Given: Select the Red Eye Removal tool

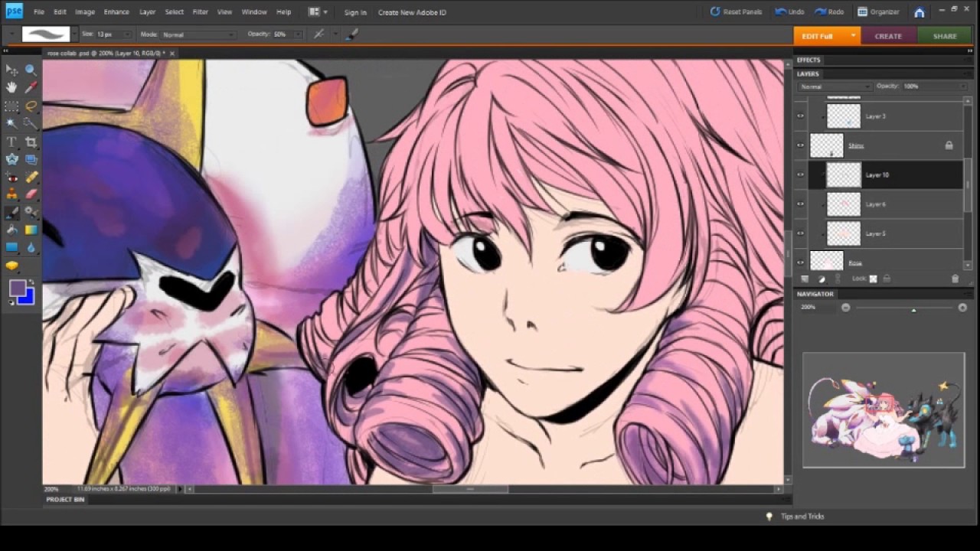Looking at the screenshot, I should 11,177.
